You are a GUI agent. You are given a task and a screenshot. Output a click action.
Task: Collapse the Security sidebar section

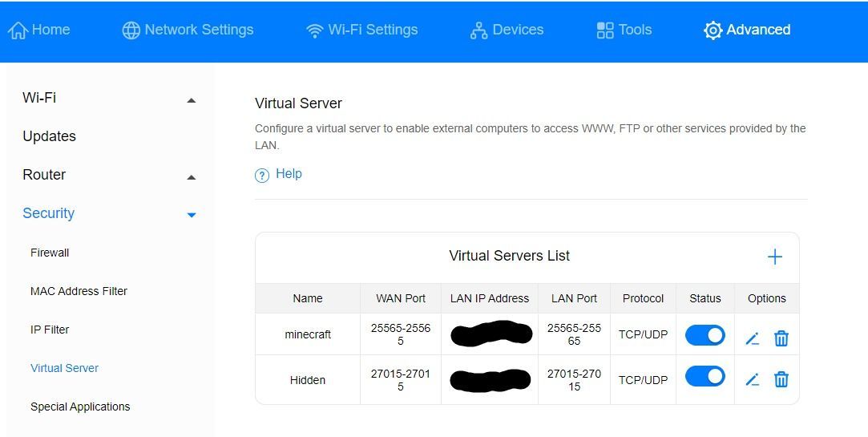point(191,215)
